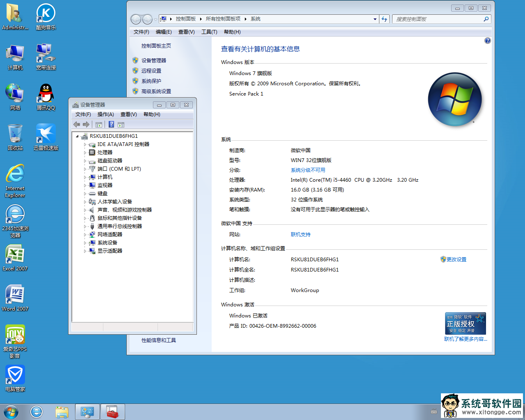Open the System window help question icon

point(487,41)
